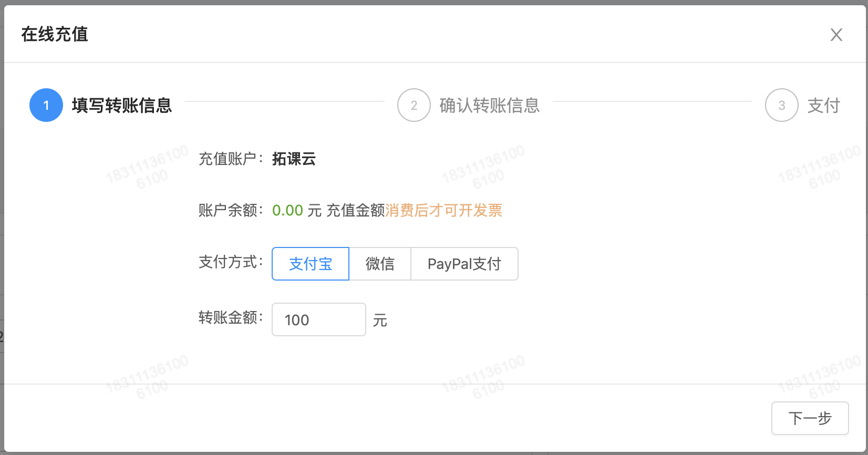Close the 在线充值 dialog with the X
868x455 pixels.
pos(836,35)
